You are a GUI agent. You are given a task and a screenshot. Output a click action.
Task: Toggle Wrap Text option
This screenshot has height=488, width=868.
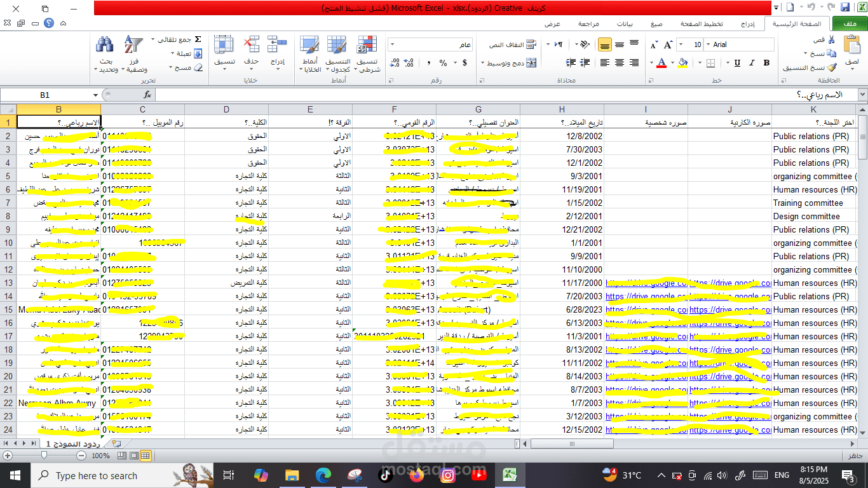pos(531,45)
